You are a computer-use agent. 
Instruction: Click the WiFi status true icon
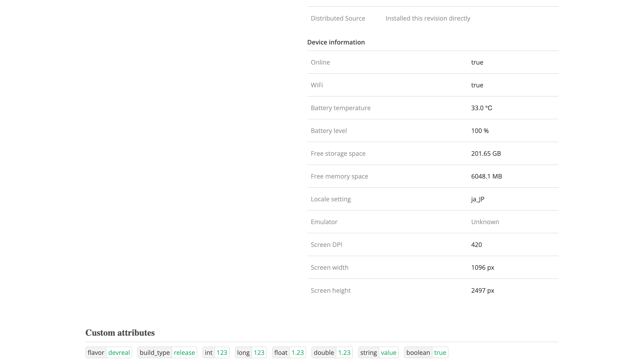477,84
